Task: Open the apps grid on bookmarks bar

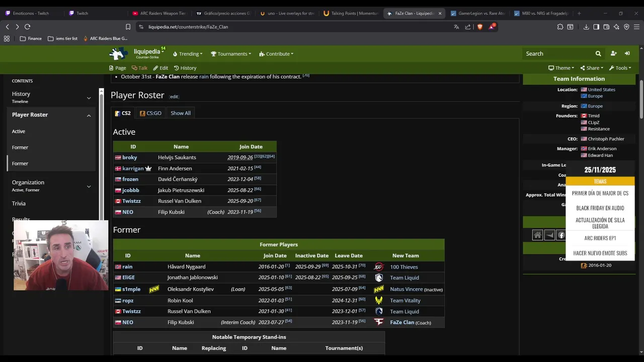Action: click(x=7, y=38)
